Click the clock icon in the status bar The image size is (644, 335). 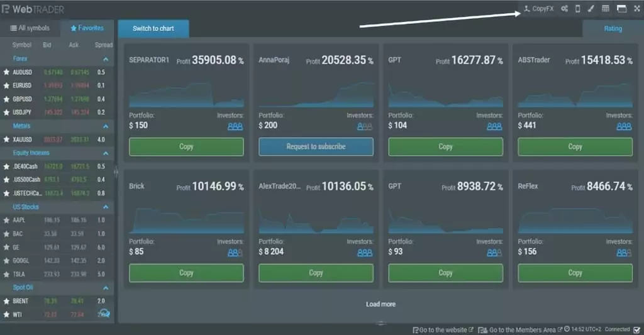[567, 329]
